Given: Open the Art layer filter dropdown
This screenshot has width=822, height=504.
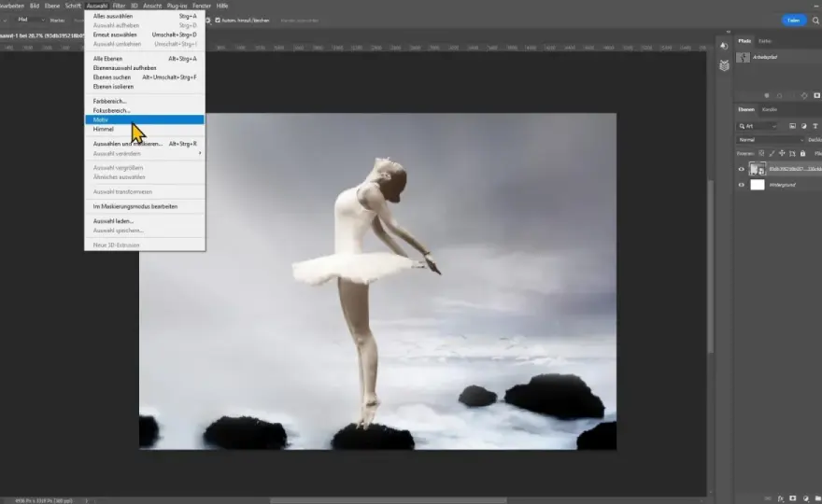Looking at the screenshot, I should 758,126.
